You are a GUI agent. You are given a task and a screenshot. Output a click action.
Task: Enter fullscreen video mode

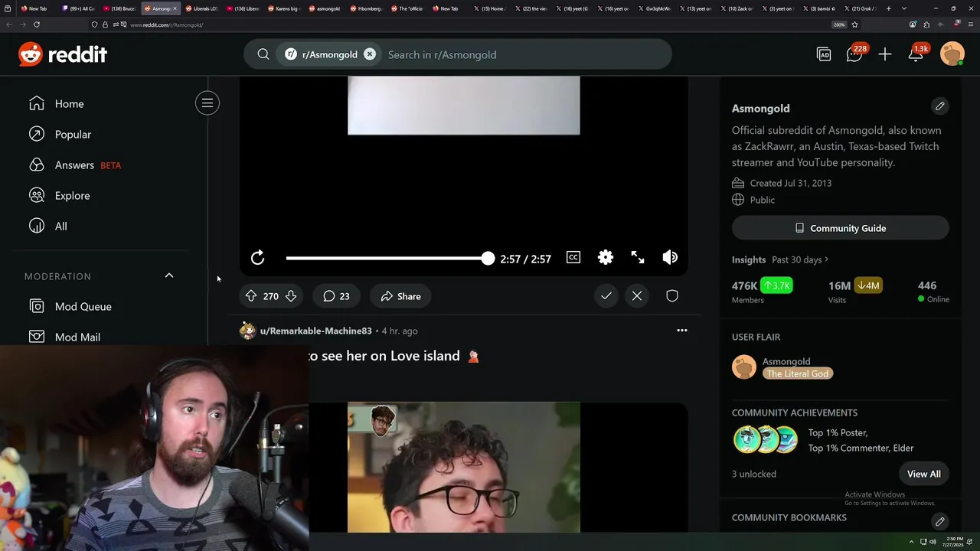point(638,258)
